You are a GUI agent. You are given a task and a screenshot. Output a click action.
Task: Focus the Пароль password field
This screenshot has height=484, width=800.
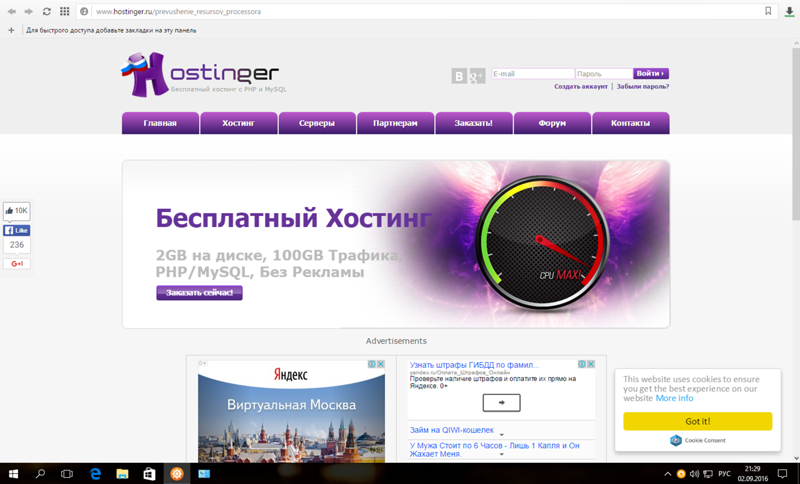point(604,74)
